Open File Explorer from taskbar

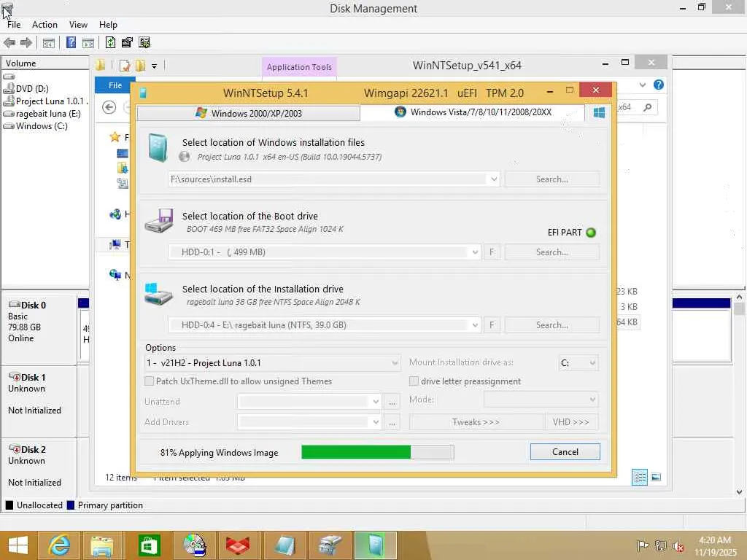coord(103,545)
